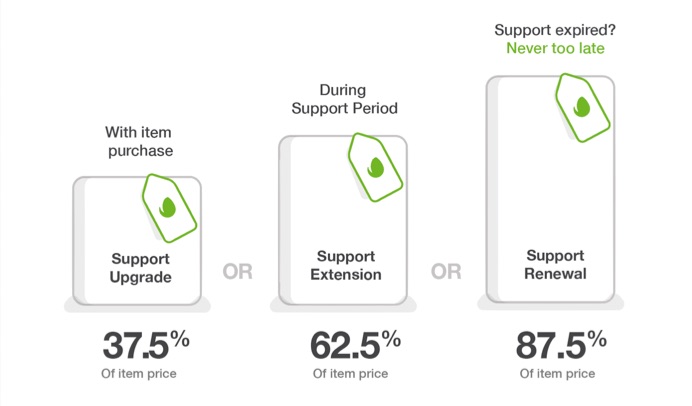Click the price tag icon on Support Renewal
The image size is (692, 406).
point(583,108)
